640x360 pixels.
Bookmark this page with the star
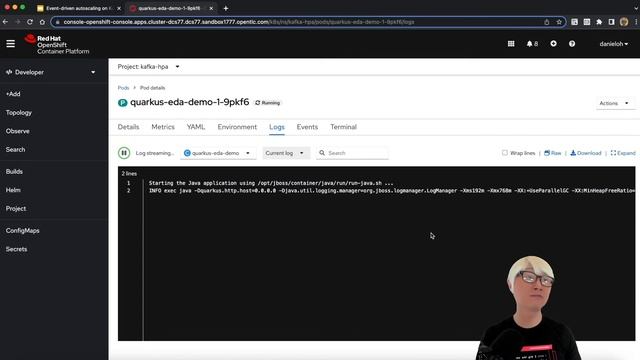coord(559,22)
